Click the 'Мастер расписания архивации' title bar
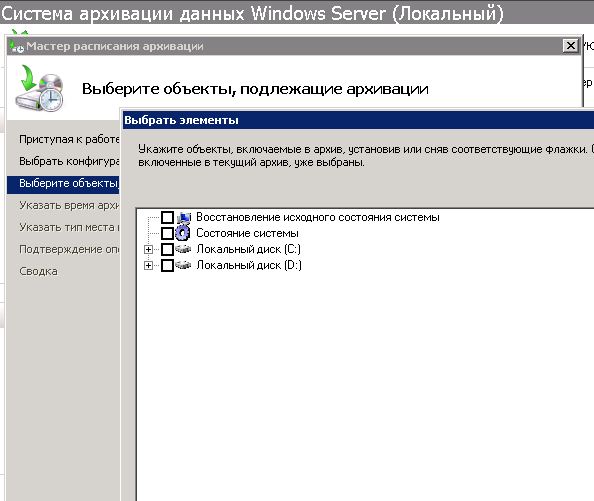The width and height of the screenshot is (594, 501). 294,46
